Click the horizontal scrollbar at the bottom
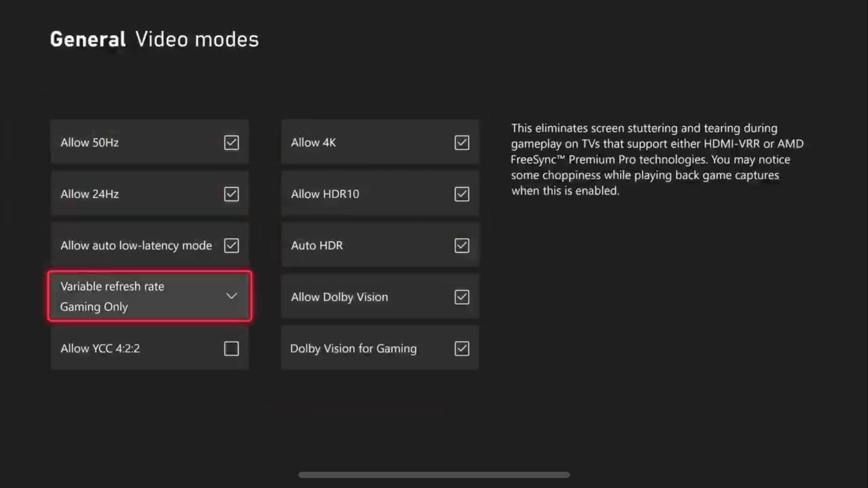Screen dimensions: 868x488 [434, 474]
